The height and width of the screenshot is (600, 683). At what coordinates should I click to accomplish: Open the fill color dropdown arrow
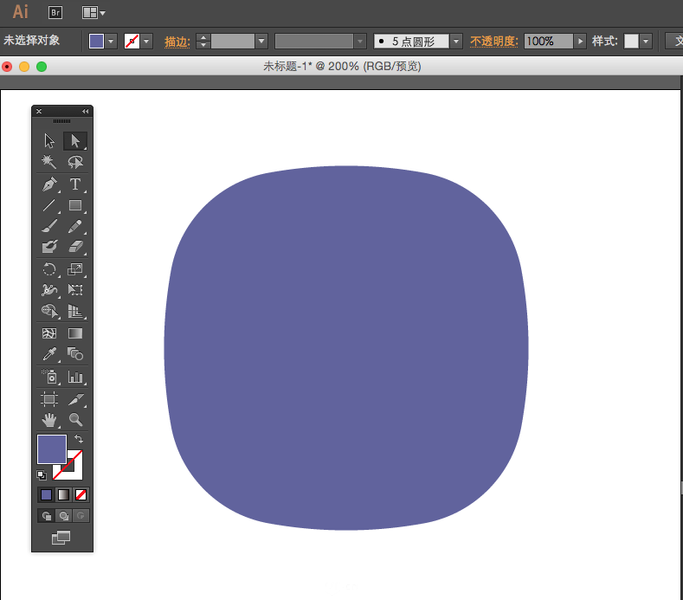pos(111,41)
